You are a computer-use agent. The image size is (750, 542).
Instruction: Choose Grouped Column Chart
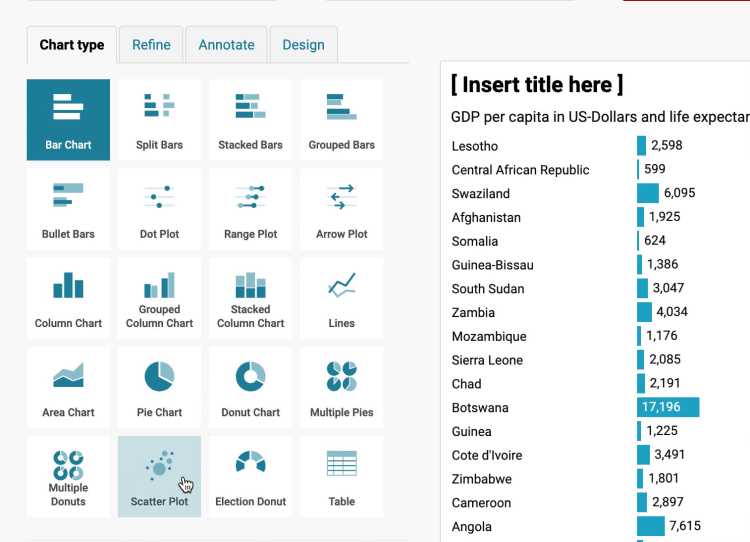159,298
